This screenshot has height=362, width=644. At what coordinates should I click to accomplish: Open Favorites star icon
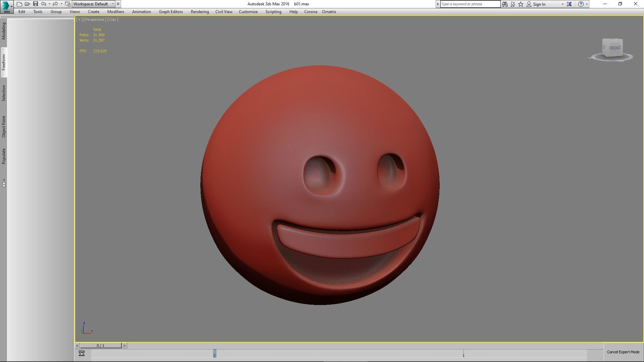(x=521, y=4)
